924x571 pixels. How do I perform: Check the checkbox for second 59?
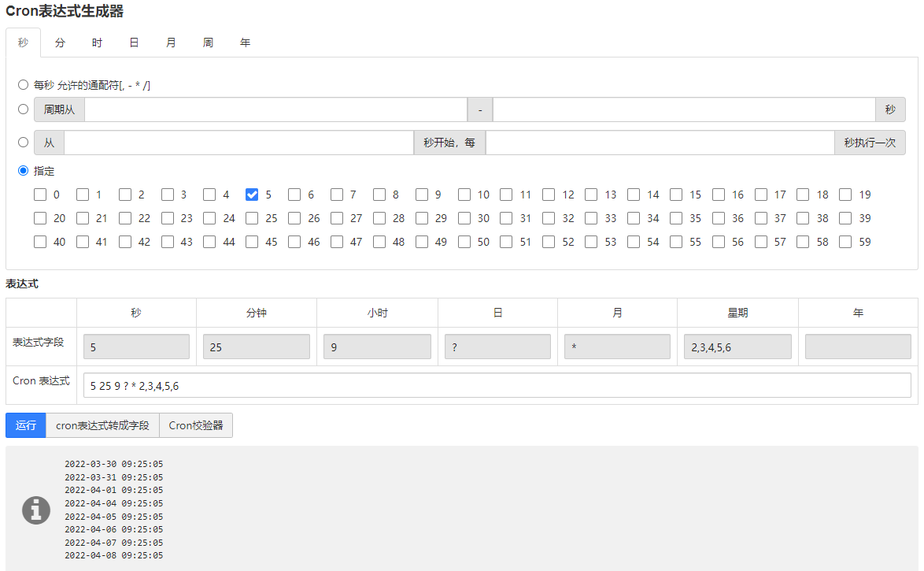tap(845, 242)
